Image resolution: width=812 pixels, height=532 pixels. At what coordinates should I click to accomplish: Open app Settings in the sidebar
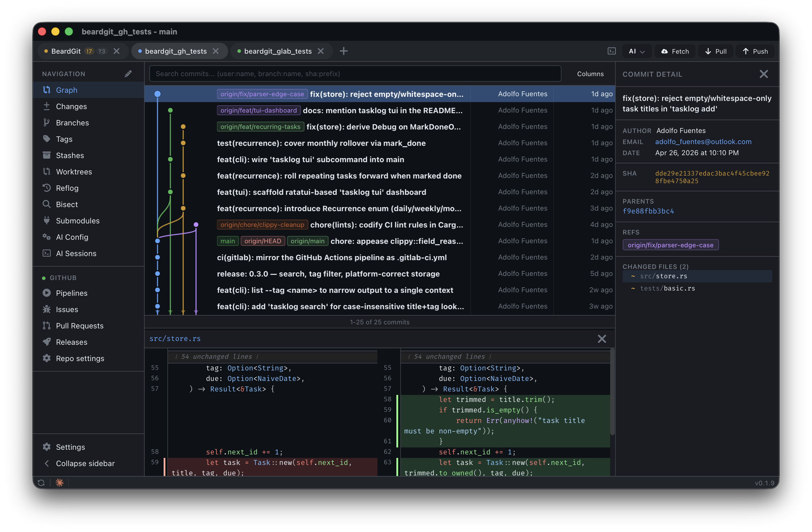click(88, 447)
